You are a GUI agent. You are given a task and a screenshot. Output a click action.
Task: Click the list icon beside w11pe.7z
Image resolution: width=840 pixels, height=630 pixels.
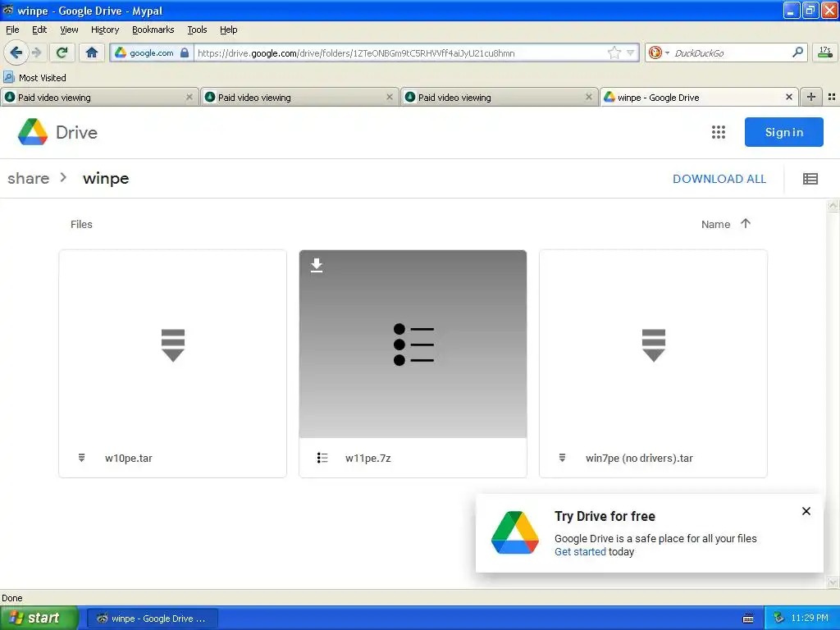pos(322,458)
